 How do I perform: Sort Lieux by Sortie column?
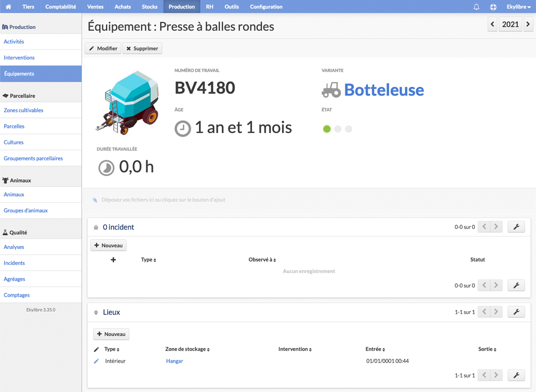tap(487, 349)
